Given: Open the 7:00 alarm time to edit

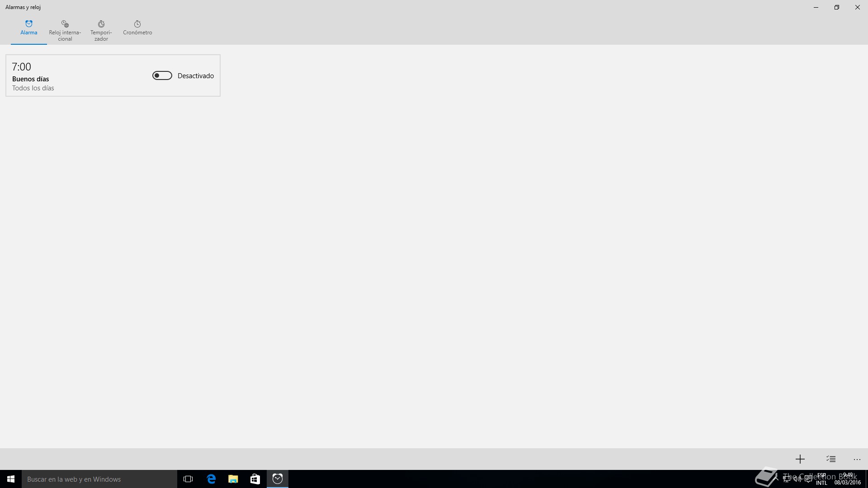Looking at the screenshot, I should click(22, 67).
